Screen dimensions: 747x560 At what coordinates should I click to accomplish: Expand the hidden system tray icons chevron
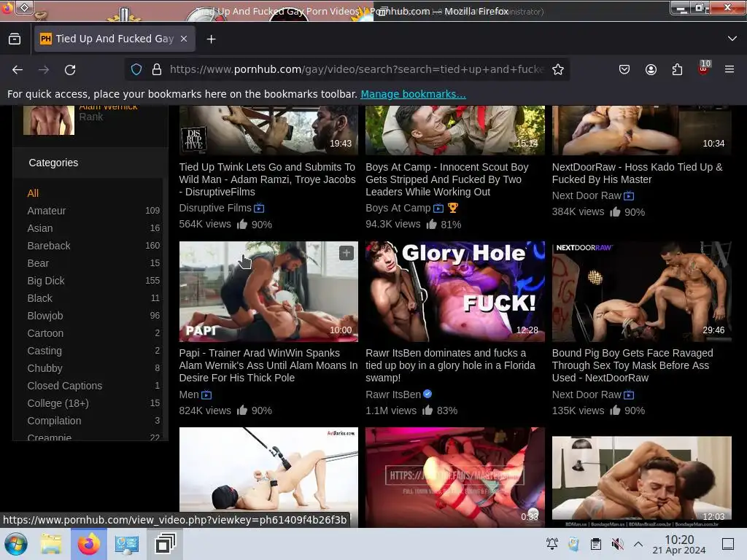638,544
